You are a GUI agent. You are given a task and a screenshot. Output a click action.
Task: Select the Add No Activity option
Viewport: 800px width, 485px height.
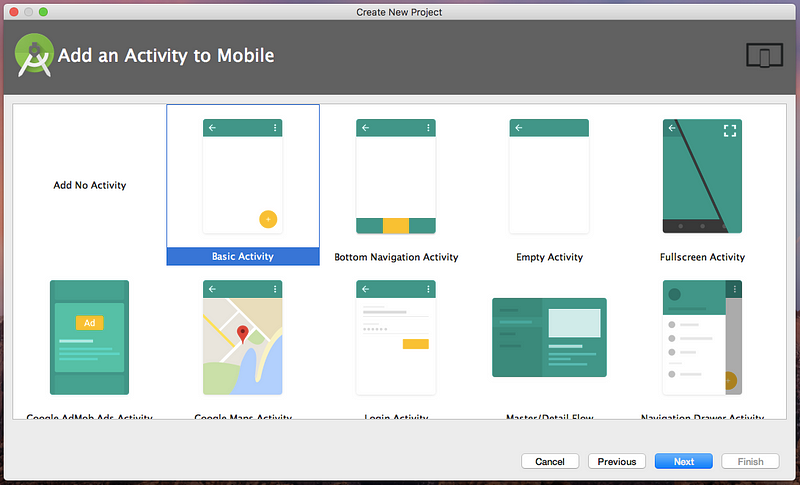(x=90, y=185)
